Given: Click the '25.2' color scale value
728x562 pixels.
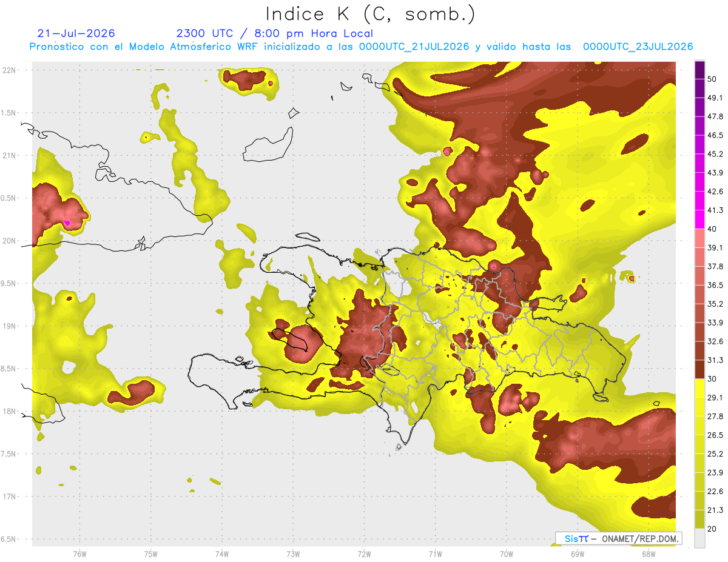Looking at the screenshot, I should coord(715,454).
